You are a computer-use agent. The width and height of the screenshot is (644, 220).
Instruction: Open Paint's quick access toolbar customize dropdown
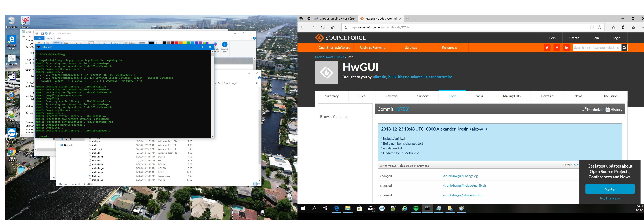point(53,34)
